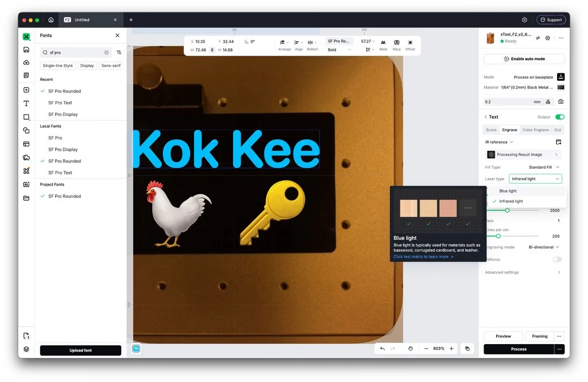The height and width of the screenshot is (382, 588).
Task: Click the copy-style icon in the bottom bar
Action: point(467,349)
